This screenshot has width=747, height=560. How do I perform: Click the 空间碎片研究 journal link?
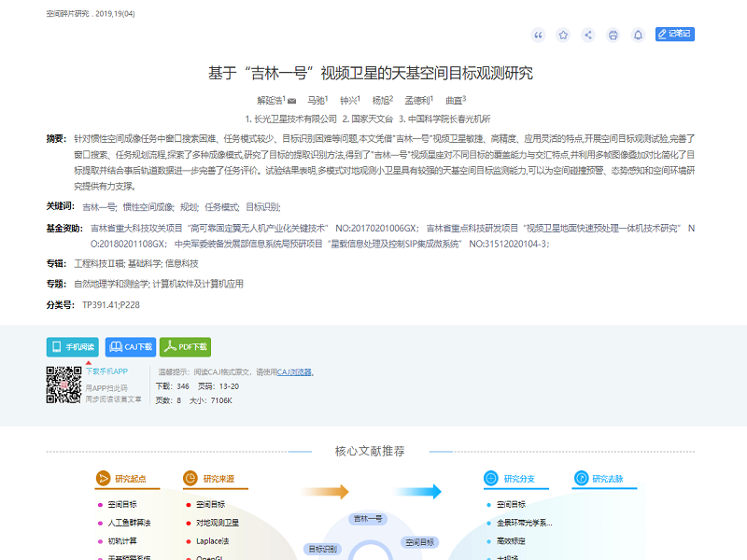[x=67, y=14]
